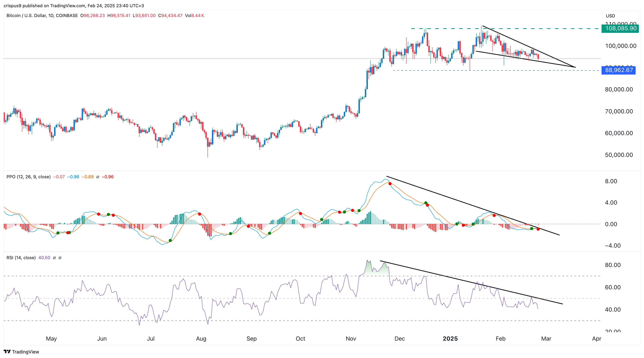
Task: Click the 80,000.00 price scale label
Action: (x=619, y=89)
